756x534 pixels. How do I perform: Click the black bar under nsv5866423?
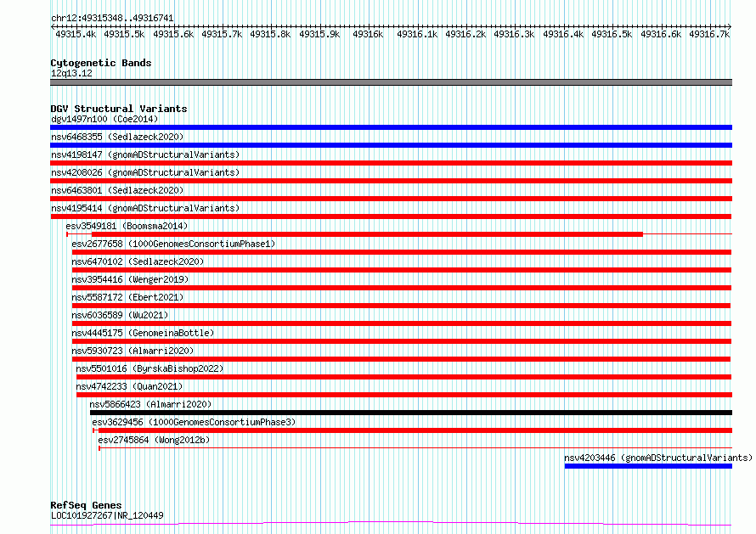[411, 413]
